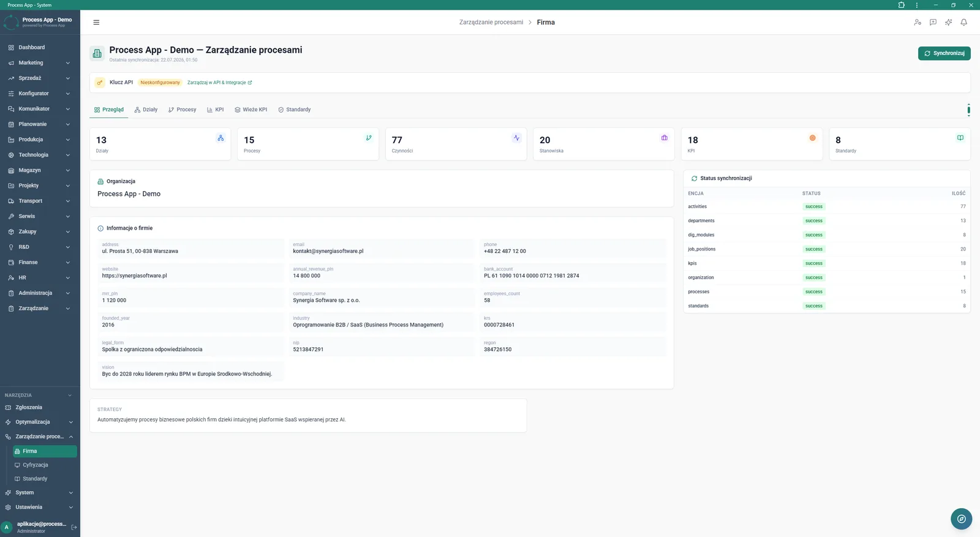
Task: Click the HR people icon
Action: [11, 278]
